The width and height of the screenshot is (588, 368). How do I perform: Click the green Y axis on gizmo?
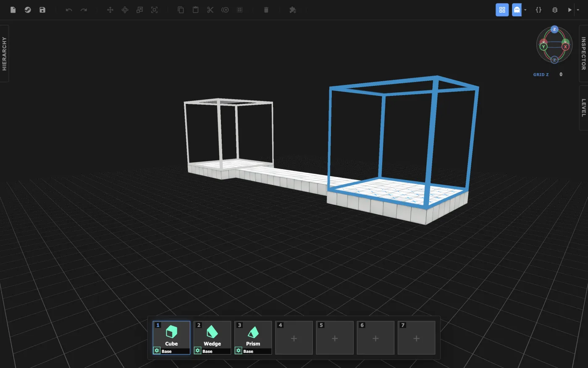pos(543,47)
